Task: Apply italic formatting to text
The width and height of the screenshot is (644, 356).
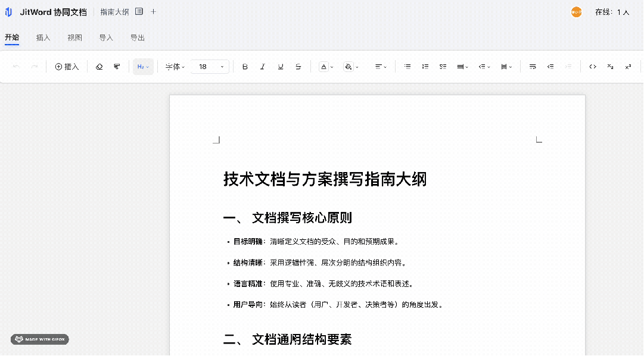Action: coord(263,67)
